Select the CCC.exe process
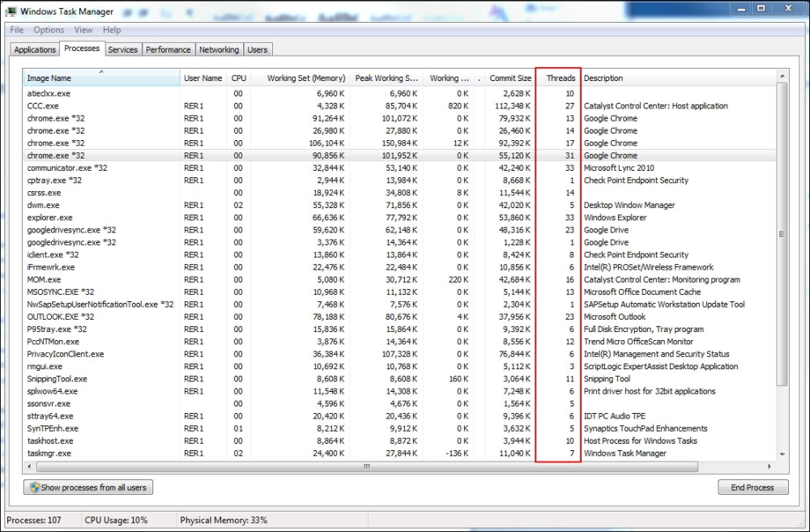This screenshot has height=532, width=810. click(400, 106)
